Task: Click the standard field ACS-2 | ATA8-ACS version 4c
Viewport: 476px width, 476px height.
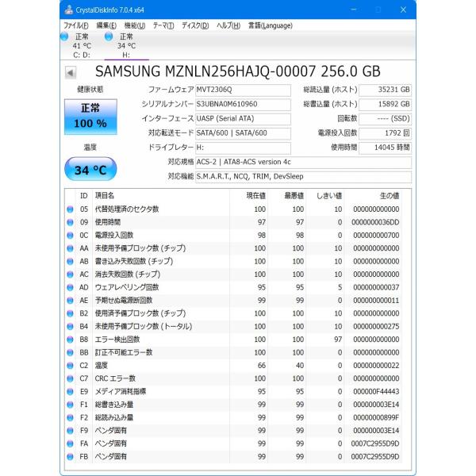Action: point(303,162)
